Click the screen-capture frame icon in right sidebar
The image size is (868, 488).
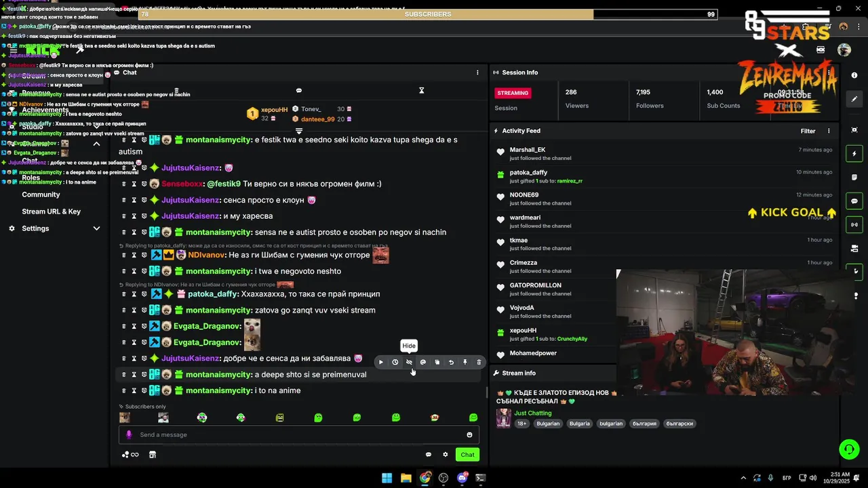coord(854,130)
